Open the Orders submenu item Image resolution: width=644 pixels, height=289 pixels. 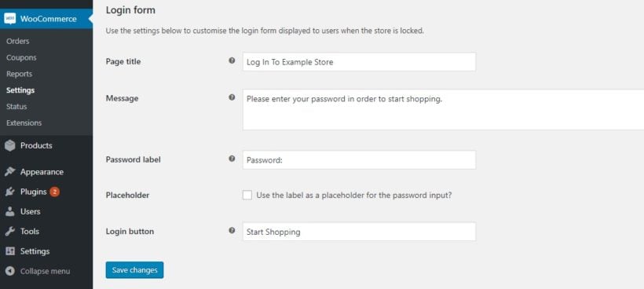click(x=17, y=41)
